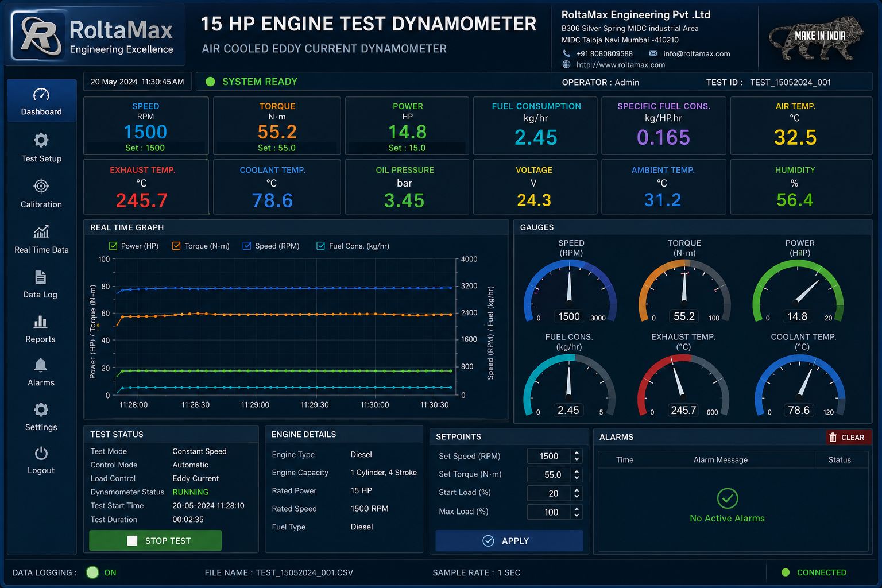The image size is (882, 588).
Task: Open the Reports bar chart icon
Action: pyautogui.click(x=40, y=322)
